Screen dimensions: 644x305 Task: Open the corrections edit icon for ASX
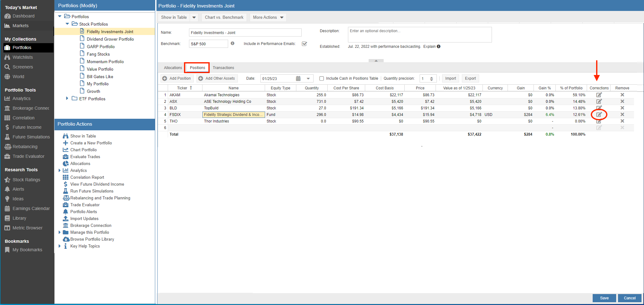tap(599, 101)
